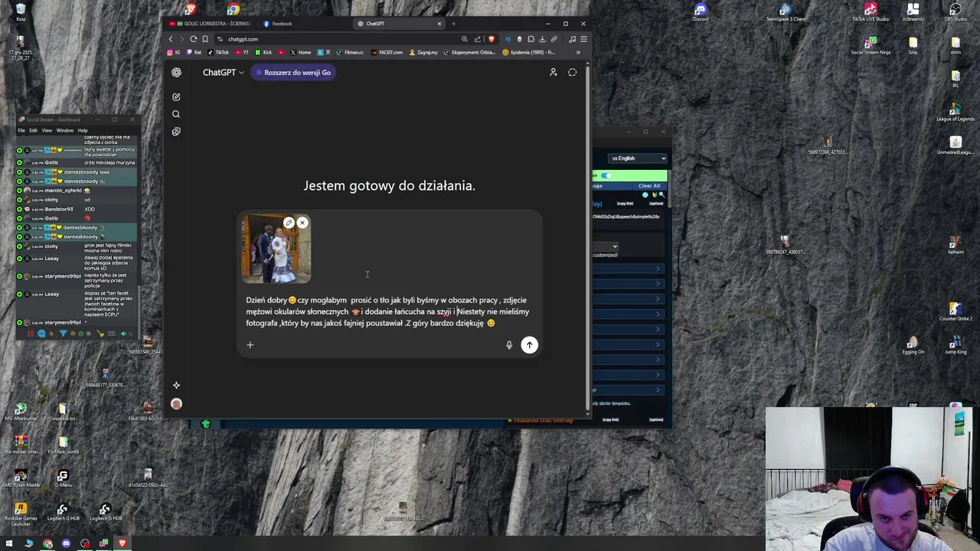
Task: Open the browser hamburger menu
Action: (x=583, y=39)
